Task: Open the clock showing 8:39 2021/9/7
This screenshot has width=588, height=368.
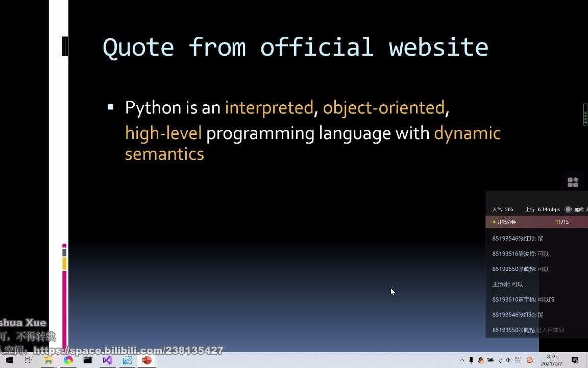Action: click(552, 360)
